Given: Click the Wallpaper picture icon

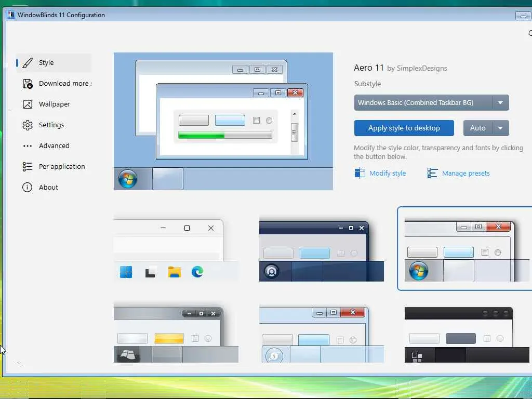Looking at the screenshot, I should (28, 104).
